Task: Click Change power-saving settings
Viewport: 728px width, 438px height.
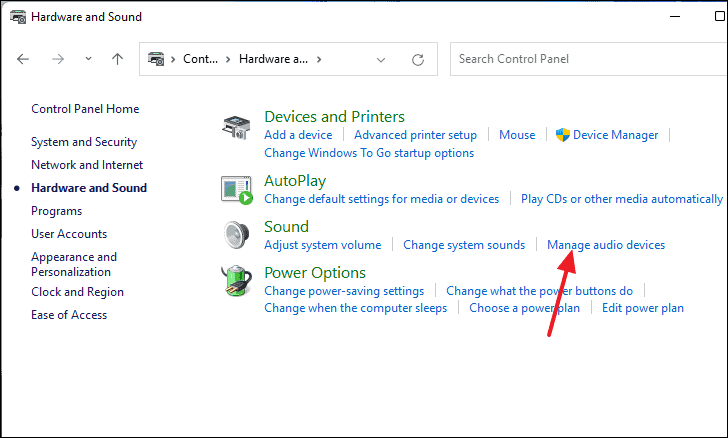Action: (344, 291)
